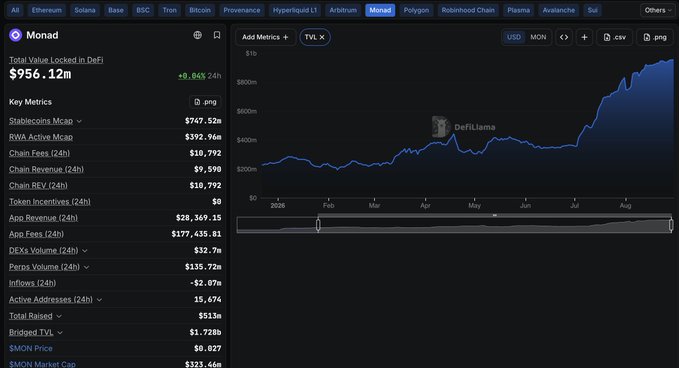The width and height of the screenshot is (679, 368).
Task: Click the 15,674 active addresses value
Action: 207,299
